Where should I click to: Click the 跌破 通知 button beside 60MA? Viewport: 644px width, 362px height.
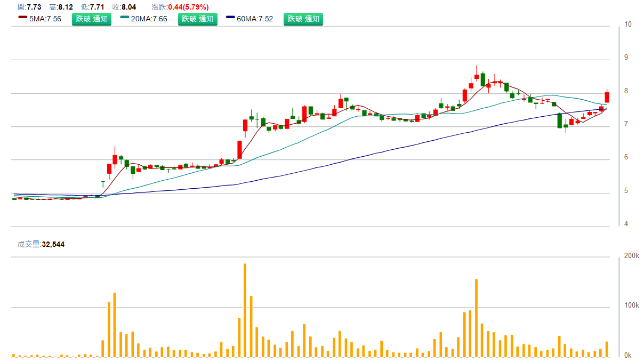tap(303, 19)
